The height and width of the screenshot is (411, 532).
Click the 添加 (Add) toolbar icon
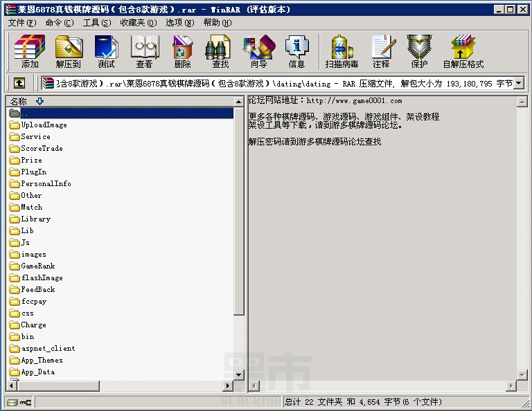[x=30, y=51]
